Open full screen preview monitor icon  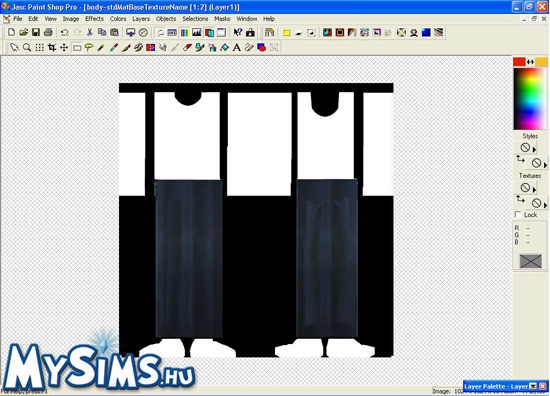(x=130, y=33)
